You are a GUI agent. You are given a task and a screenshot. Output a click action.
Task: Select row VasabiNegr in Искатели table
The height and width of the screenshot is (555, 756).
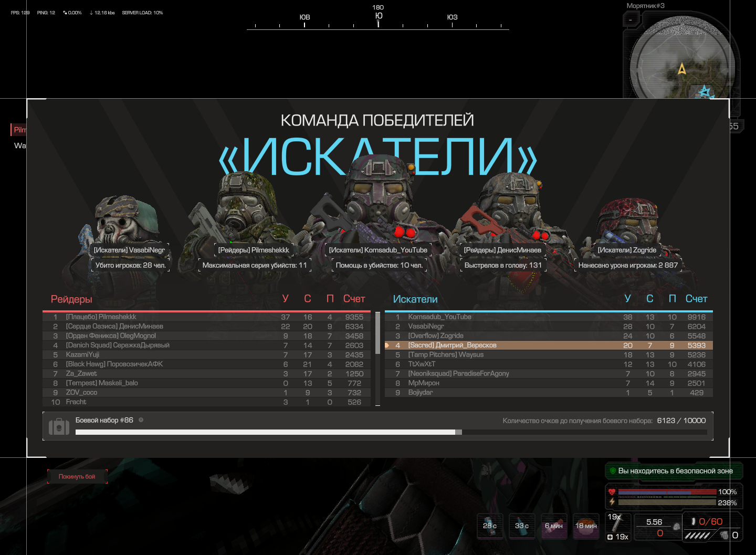(549, 327)
